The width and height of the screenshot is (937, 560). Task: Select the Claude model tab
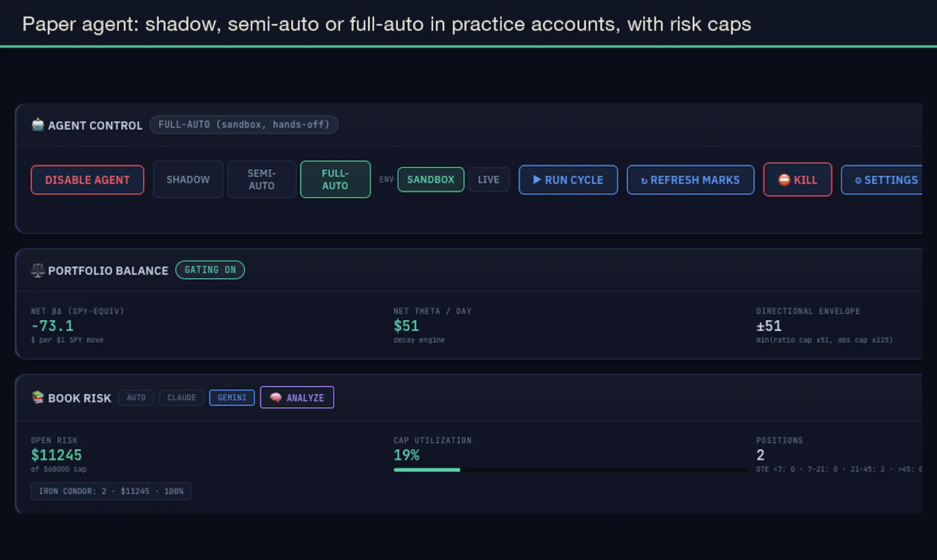(182, 397)
